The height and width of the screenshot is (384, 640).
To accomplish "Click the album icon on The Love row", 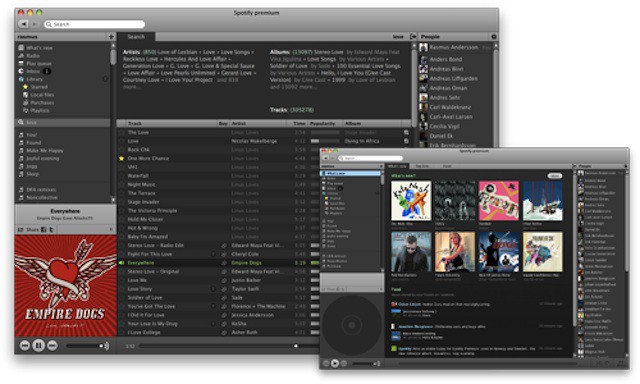I will click(406, 132).
